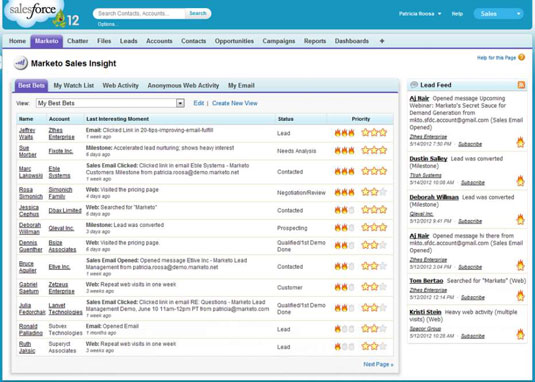Click flame icon beside Kristi Stein feed entry
535x382 pixels.
[520, 334]
